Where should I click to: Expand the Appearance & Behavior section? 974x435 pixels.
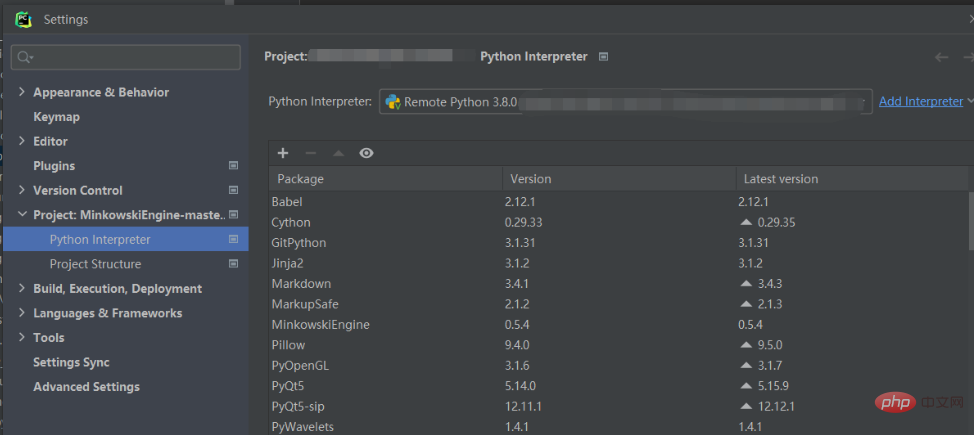22,92
